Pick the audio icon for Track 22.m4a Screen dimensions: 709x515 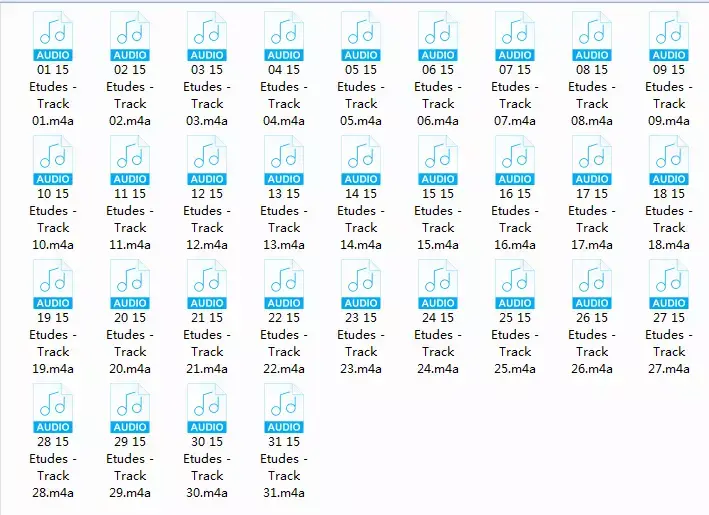pos(284,284)
